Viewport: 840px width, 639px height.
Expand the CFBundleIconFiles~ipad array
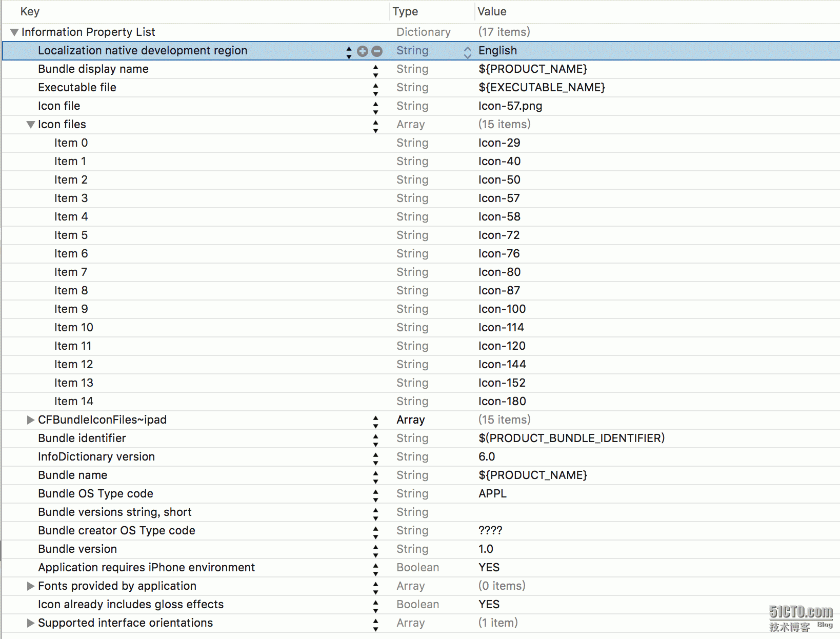[x=31, y=420]
